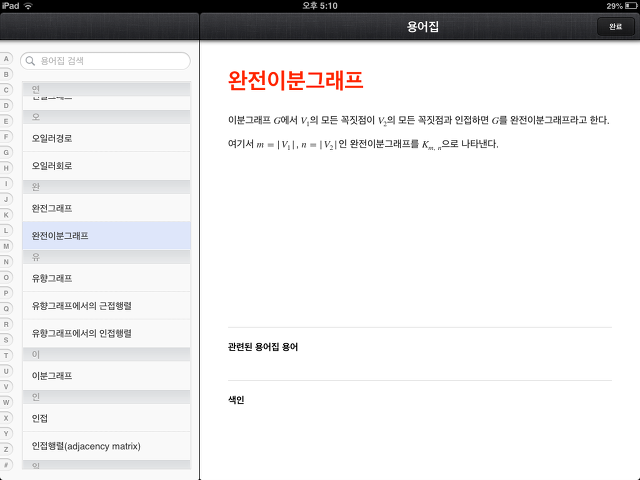Open the 유향그래프 entry

point(107,278)
